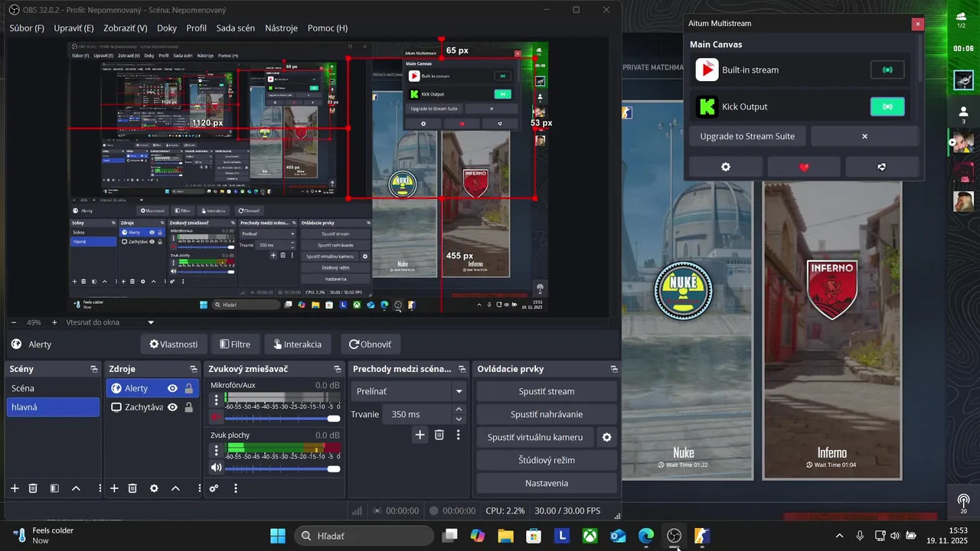Open the Prelínať transition dropdown
Viewport: 980px width, 551px height.
coord(409,391)
